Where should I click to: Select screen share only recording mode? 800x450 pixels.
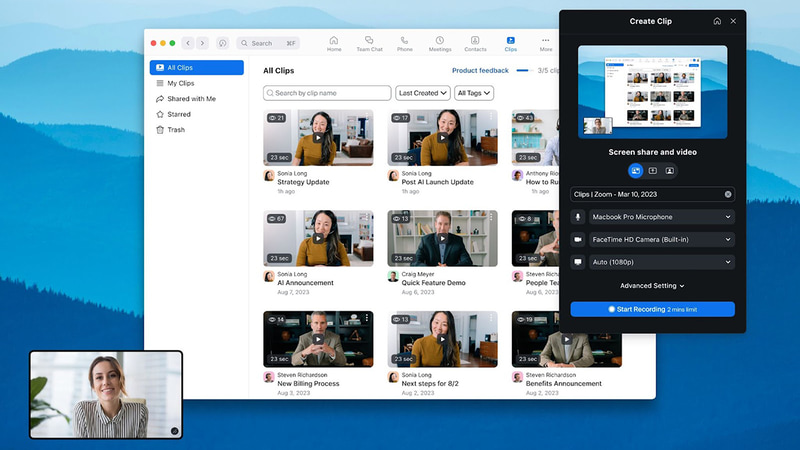[x=652, y=171]
